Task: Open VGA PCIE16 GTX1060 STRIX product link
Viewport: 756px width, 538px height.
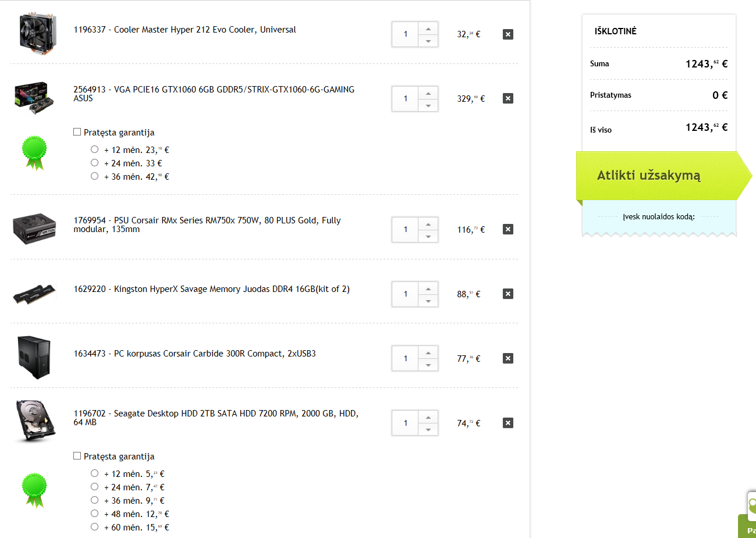Action: (214, 94)
